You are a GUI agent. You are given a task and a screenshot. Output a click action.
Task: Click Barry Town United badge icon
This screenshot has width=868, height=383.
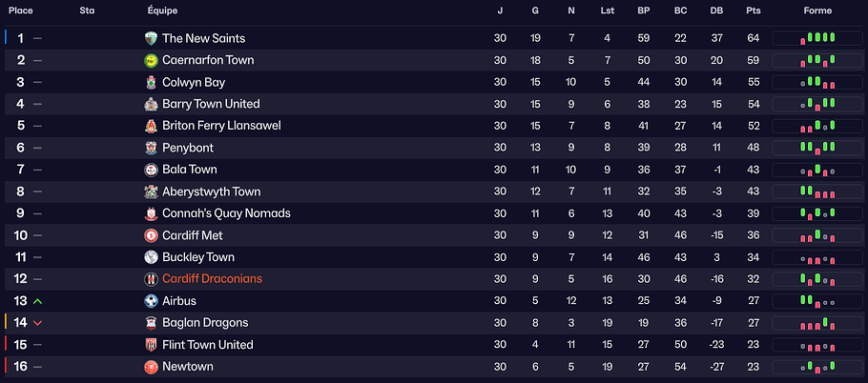[x=151, y=104]
